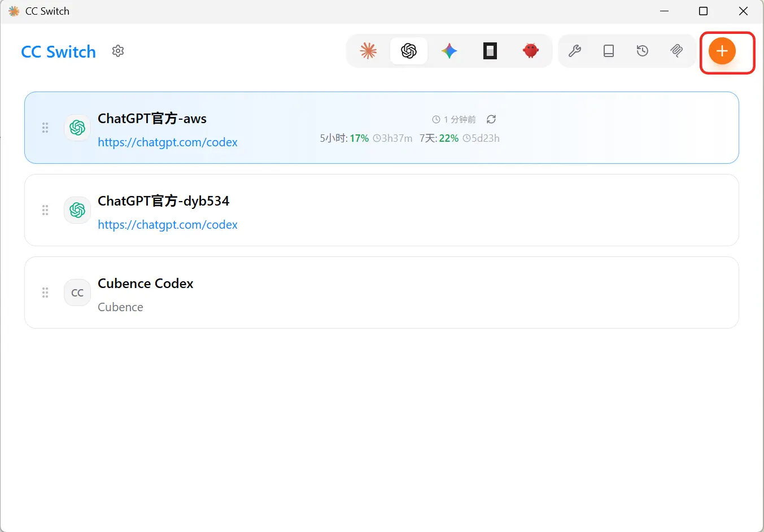The height and width of the screenshot is (532, 764).
Task: Open the book icon in toolbar
Action: (609, 51)
